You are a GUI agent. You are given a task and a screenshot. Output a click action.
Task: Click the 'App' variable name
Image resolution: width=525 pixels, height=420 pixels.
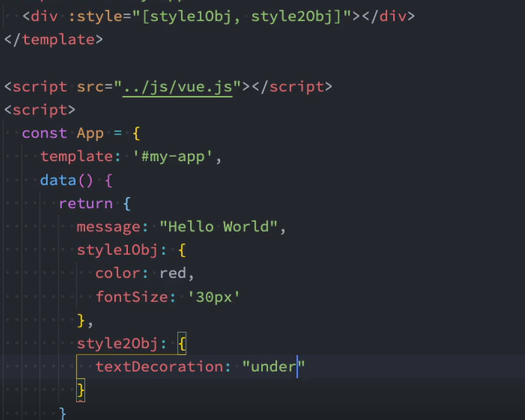(90, 133)
